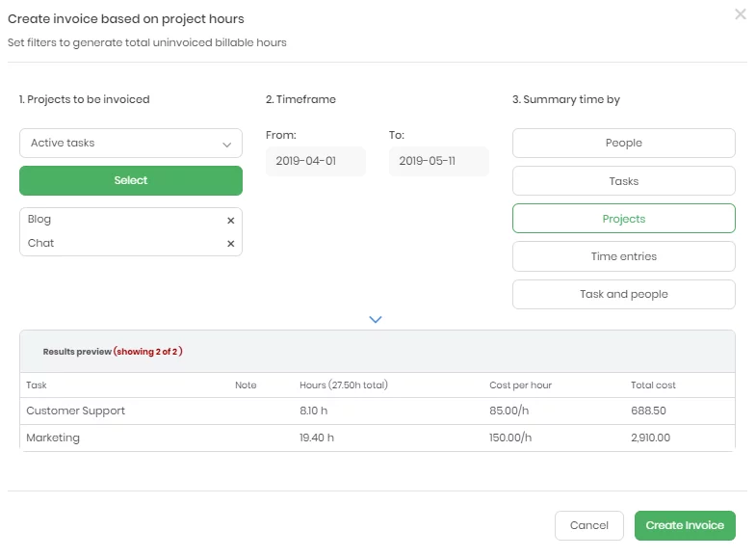Click the 150.00/h cost cell
This screenshot has width=756, height=557.
pyautogui.click(x=510, y=438)
